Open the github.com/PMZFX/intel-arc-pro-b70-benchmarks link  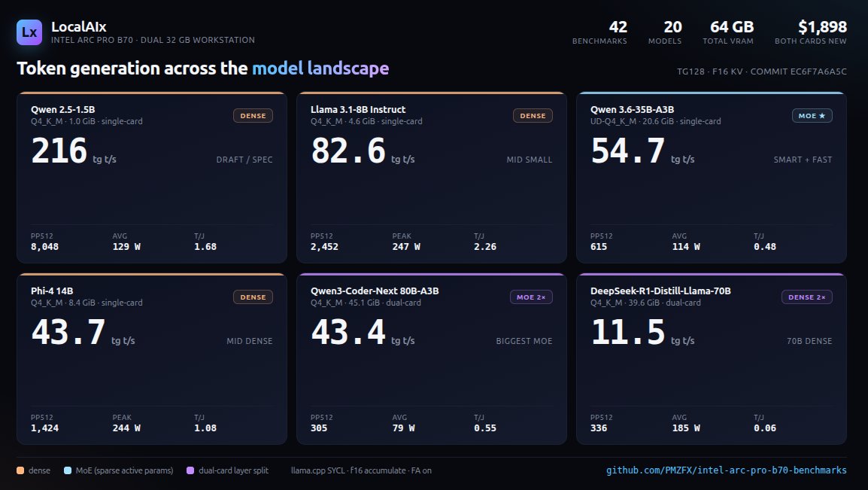point(727,470)
